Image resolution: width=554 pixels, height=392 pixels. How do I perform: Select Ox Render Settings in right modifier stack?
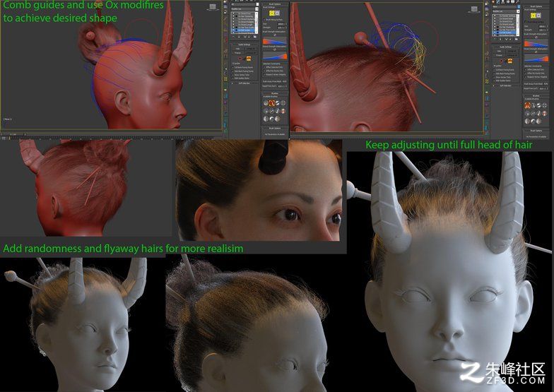505,16
